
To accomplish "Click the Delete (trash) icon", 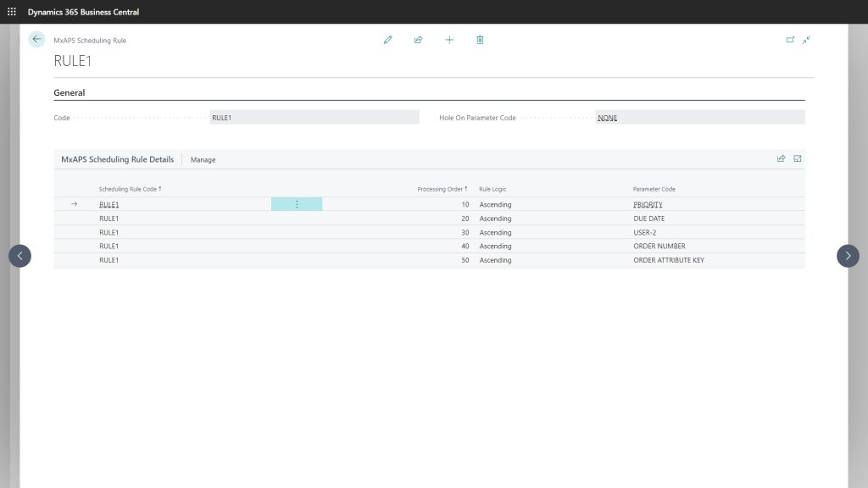I will (480, 40).
